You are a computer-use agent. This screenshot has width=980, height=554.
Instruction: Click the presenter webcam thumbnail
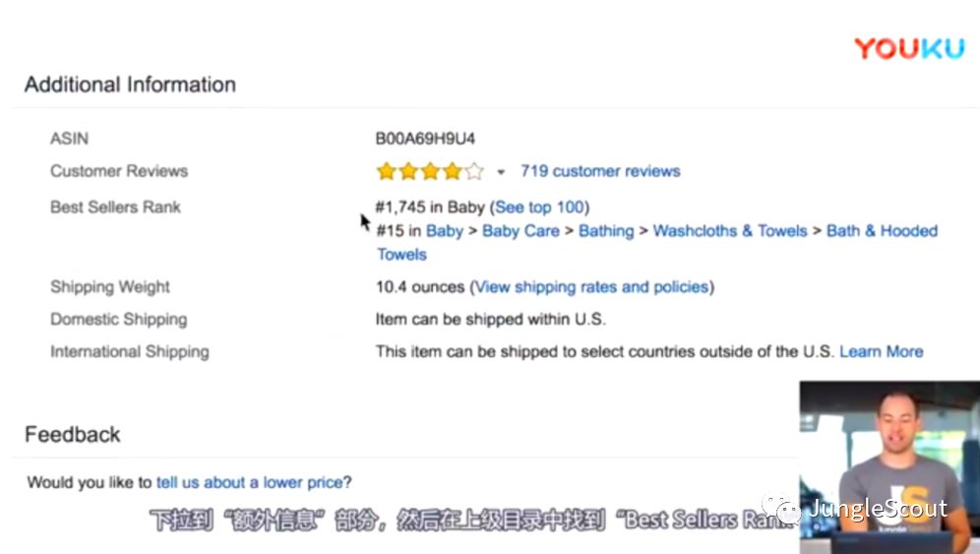888,464
